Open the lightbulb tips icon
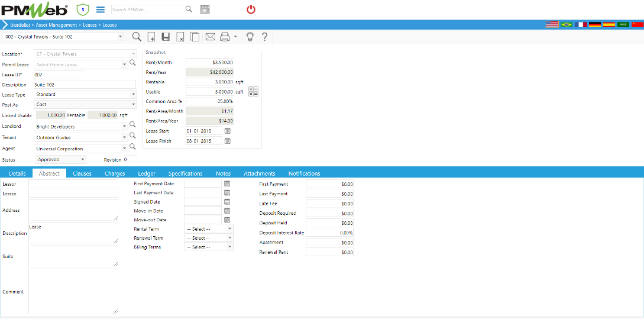This screenshot has height=319, width=644. [250, 37]
